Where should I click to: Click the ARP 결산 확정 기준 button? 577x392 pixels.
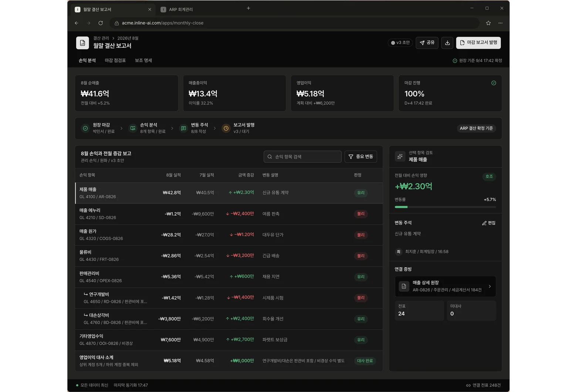pos(476,128)
